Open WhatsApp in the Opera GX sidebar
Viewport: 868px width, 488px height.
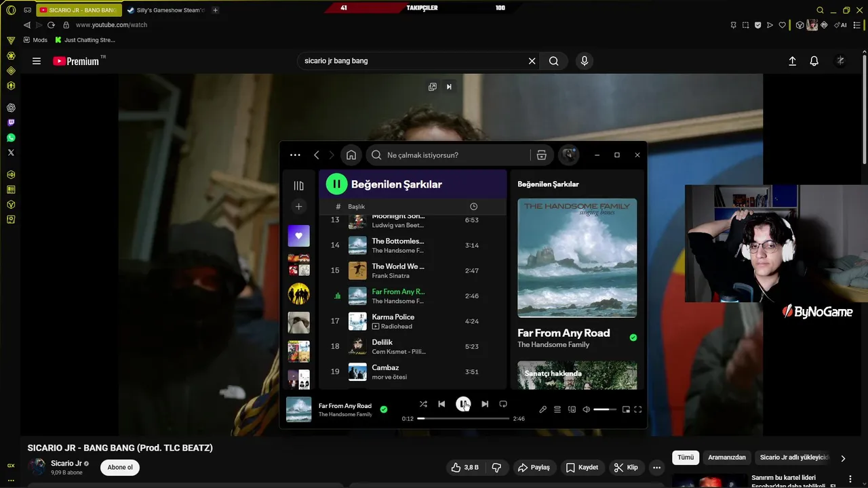pos(11,138)
